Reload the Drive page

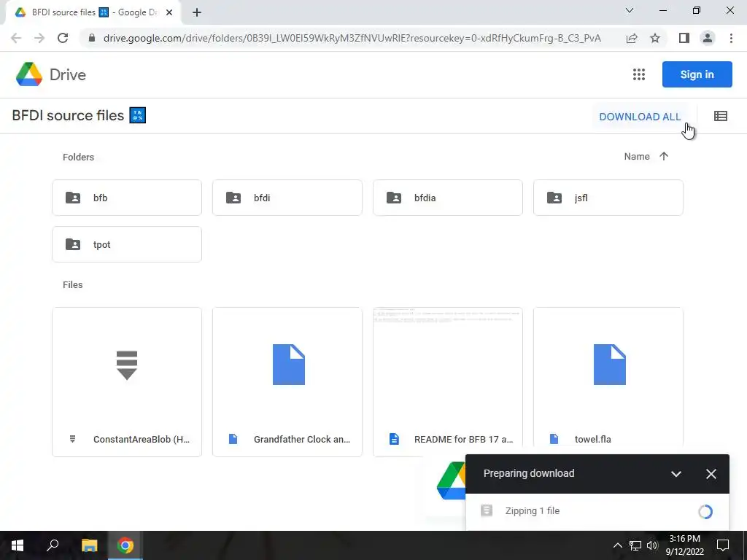63,38
